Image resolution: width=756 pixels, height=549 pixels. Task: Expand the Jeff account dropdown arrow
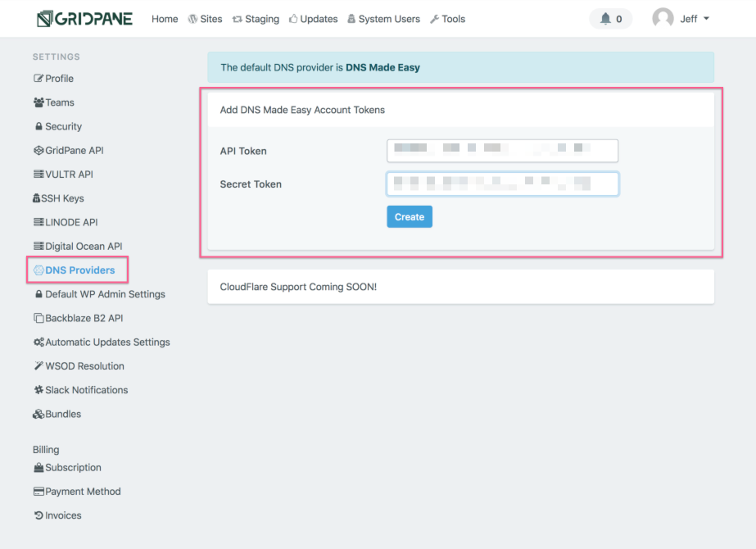[x=706, y=19]
